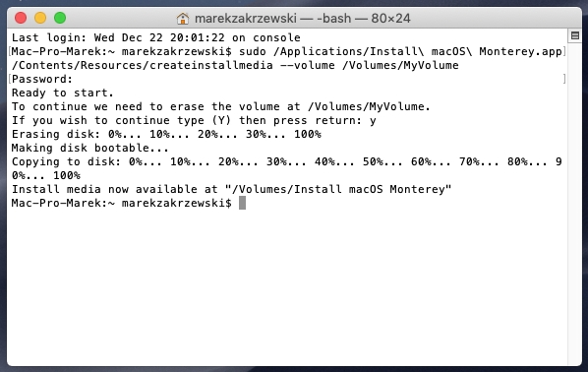
Task: Click the empty terminal area below the prompt
Action: click(287, 285)
